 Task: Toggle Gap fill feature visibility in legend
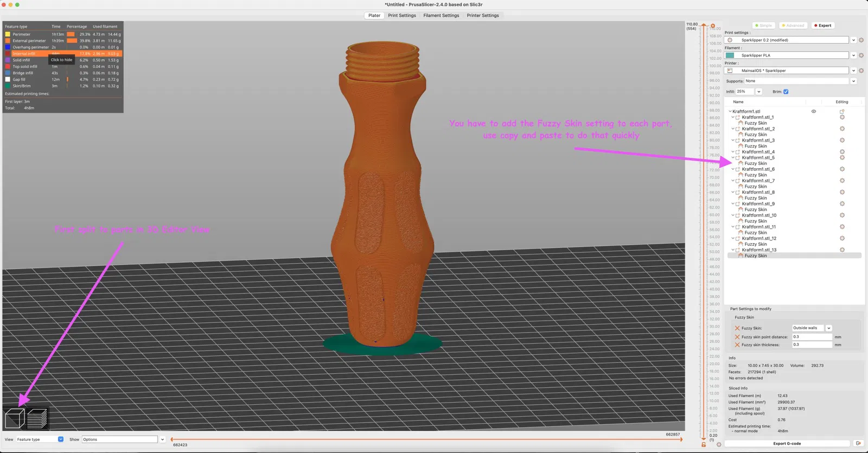[62, 79]
